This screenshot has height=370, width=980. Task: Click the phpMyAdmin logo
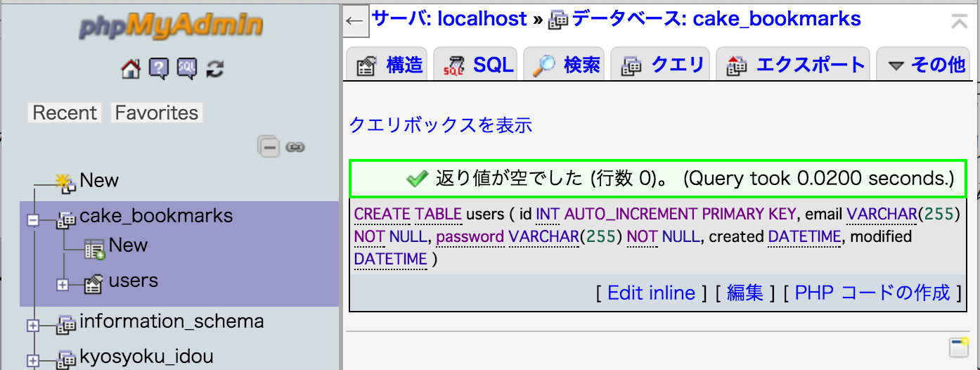point(171,27)
